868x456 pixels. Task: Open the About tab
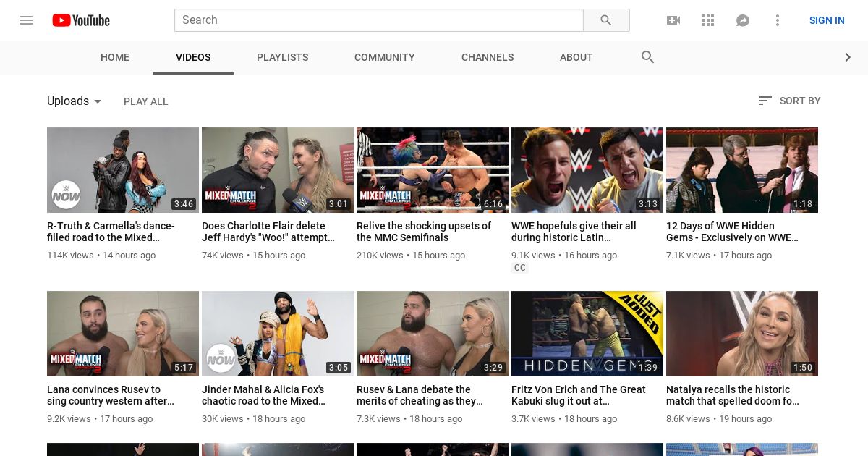click(x=576, y=57)
